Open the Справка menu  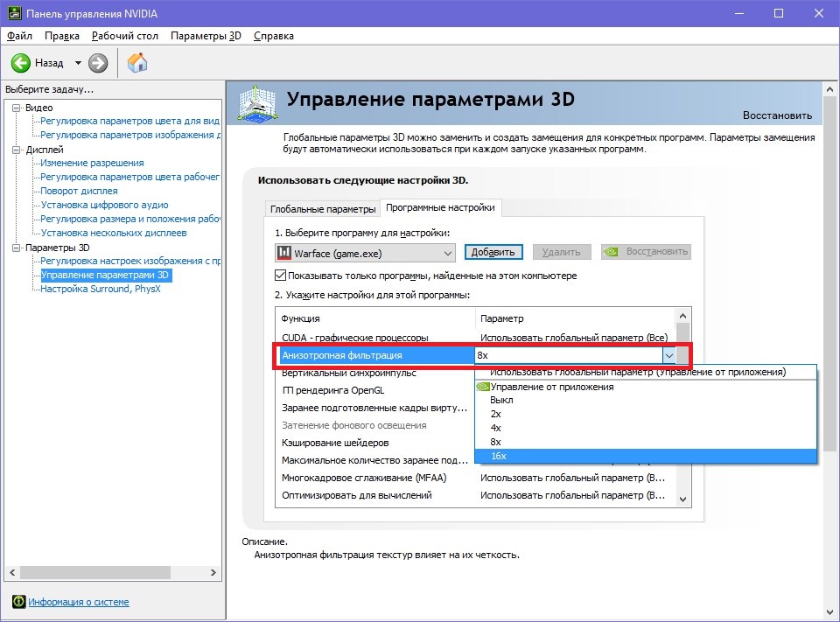(x=273, y=36)
